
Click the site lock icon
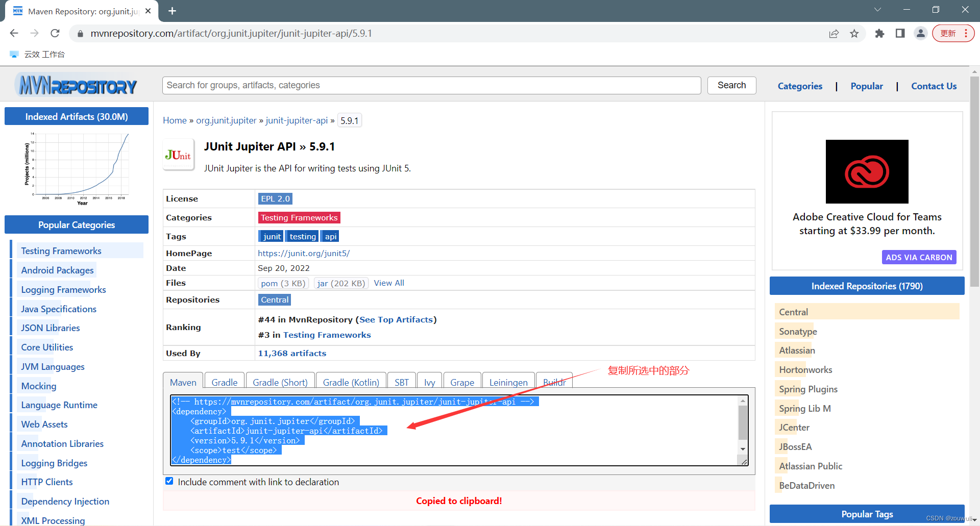pos(80,34)
